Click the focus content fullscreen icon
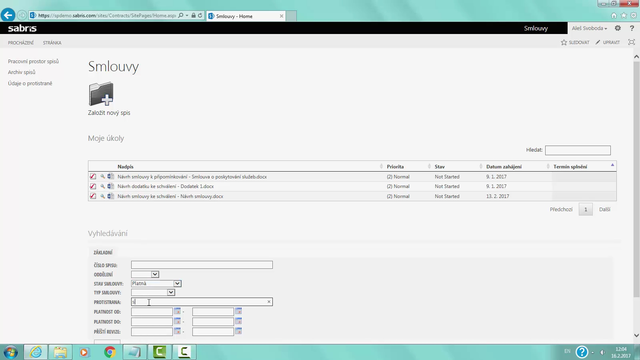This screenshot has width=640, height=360. coord(631,42)
